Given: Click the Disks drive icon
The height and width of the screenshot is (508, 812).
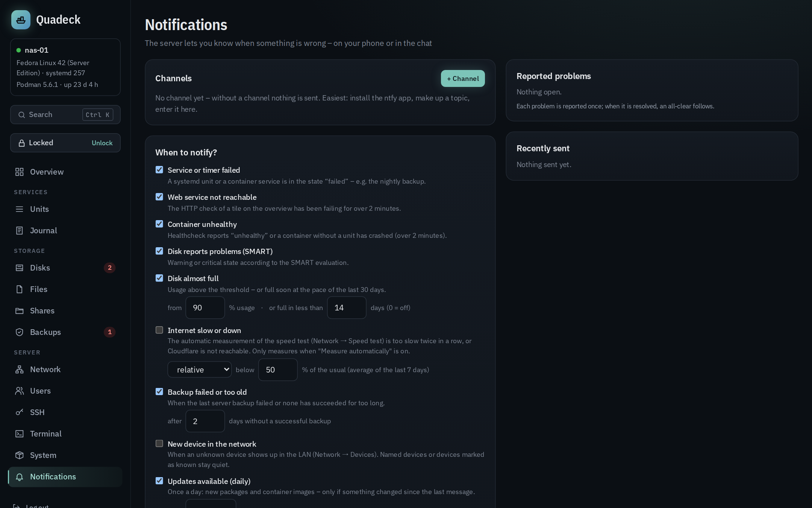Looking at the screenshot, I should pos(20,268).
